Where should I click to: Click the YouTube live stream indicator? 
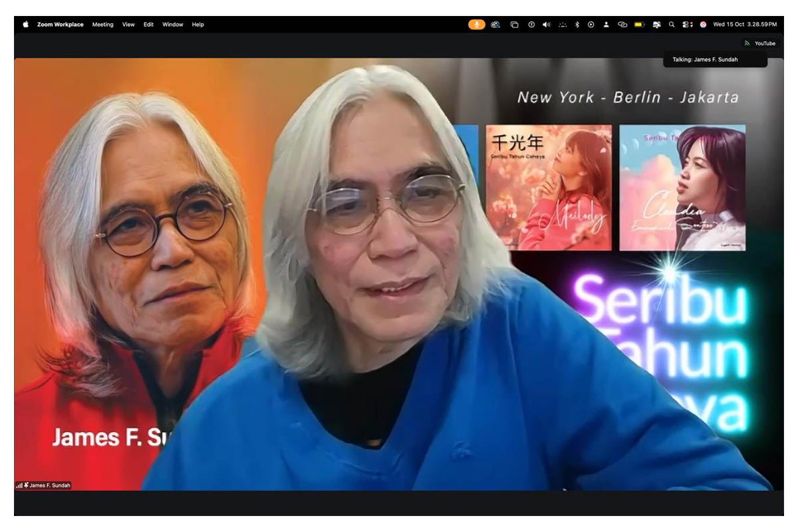coord(760,43)
